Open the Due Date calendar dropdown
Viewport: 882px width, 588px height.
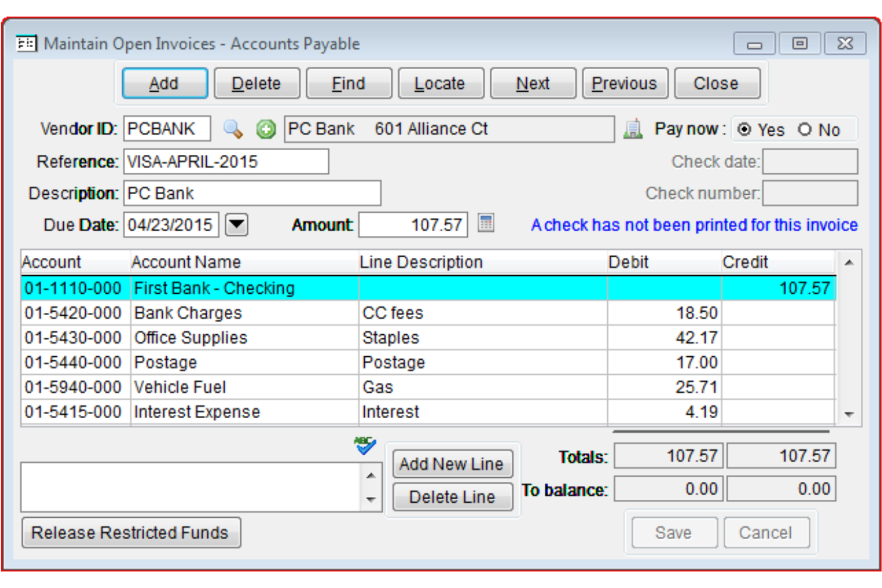pyautogui.click(x=236, y=225)
